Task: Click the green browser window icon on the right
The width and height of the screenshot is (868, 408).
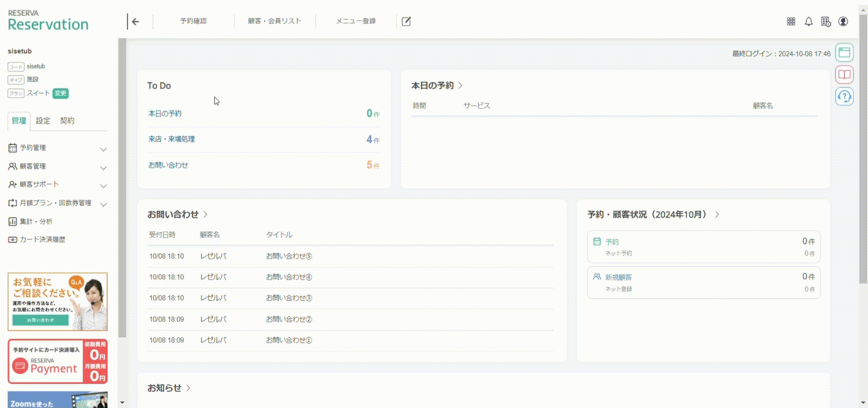Action: tap(844, 53)
